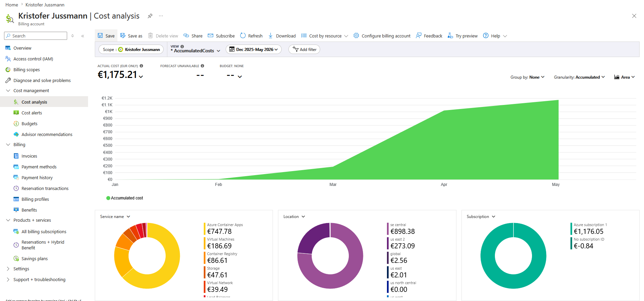
Task: Click the sidebar Search field
Action: pos(35,36)
